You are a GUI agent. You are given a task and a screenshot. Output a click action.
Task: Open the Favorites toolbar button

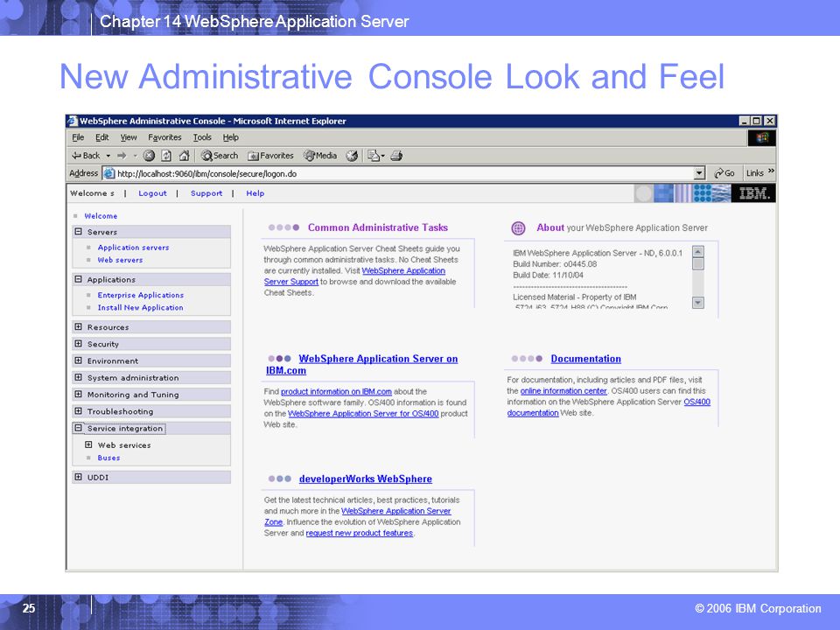click(270, 156)
